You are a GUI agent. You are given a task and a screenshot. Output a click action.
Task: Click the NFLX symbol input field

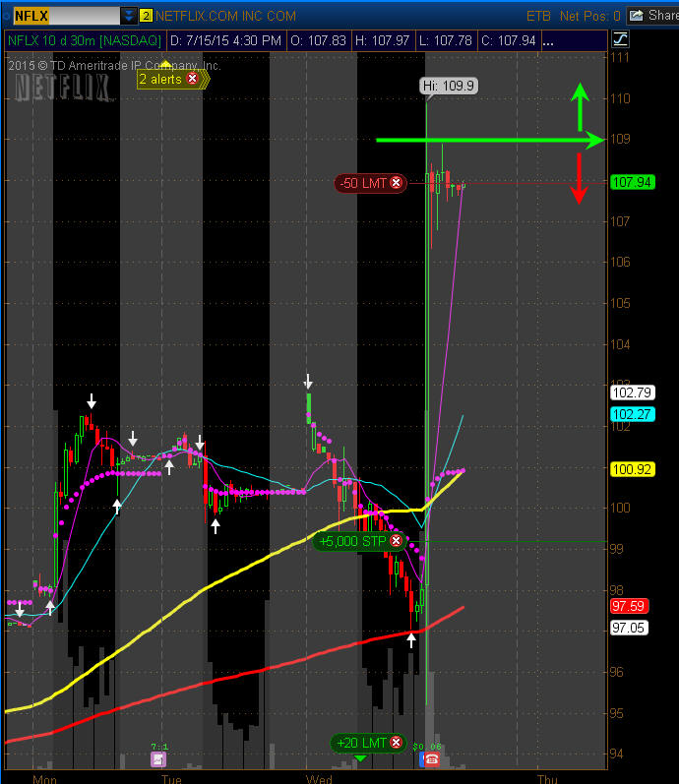point(66,16)
